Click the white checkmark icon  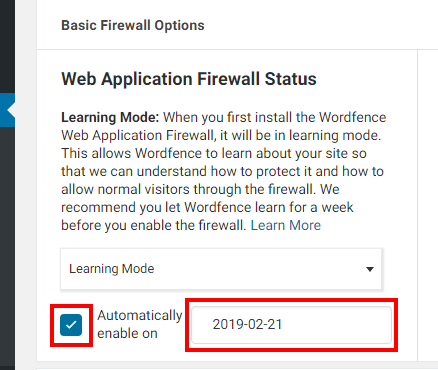click(71, 325)
